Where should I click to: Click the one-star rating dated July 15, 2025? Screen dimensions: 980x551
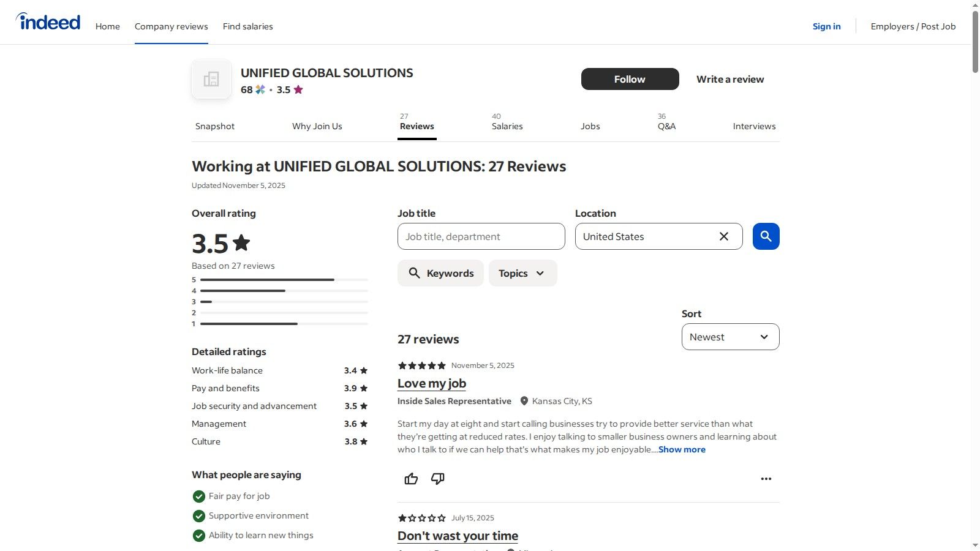421,518
